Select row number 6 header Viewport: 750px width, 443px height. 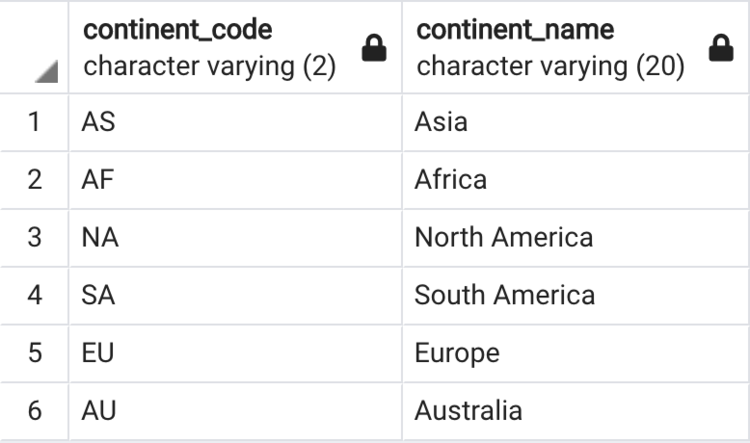[x=35, y=410]
